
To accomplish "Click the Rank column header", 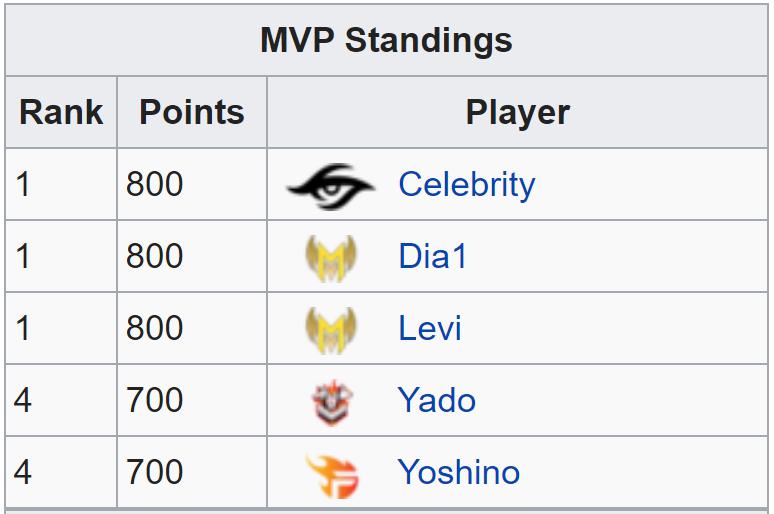I will tap(61, 112).
